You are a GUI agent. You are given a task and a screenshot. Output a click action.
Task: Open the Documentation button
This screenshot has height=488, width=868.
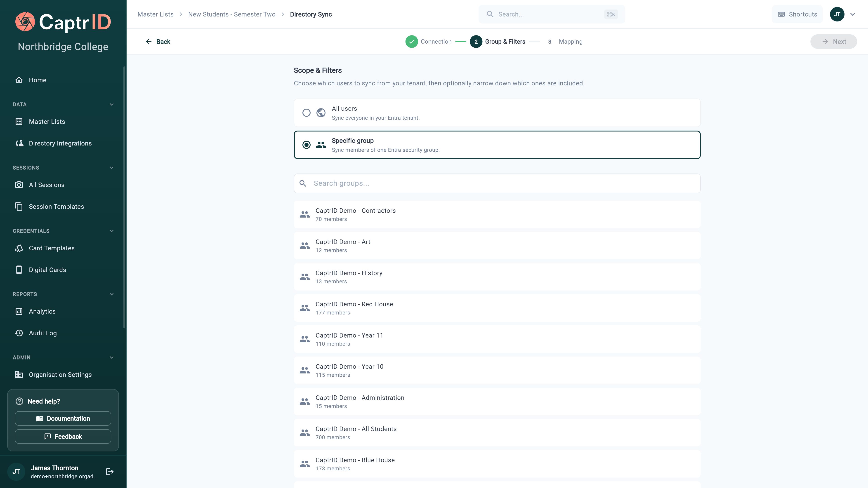pyautogui.click(x=63, y=418)
